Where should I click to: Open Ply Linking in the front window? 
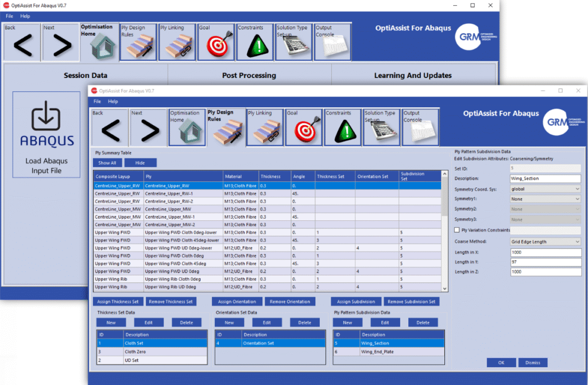(265, 127)
